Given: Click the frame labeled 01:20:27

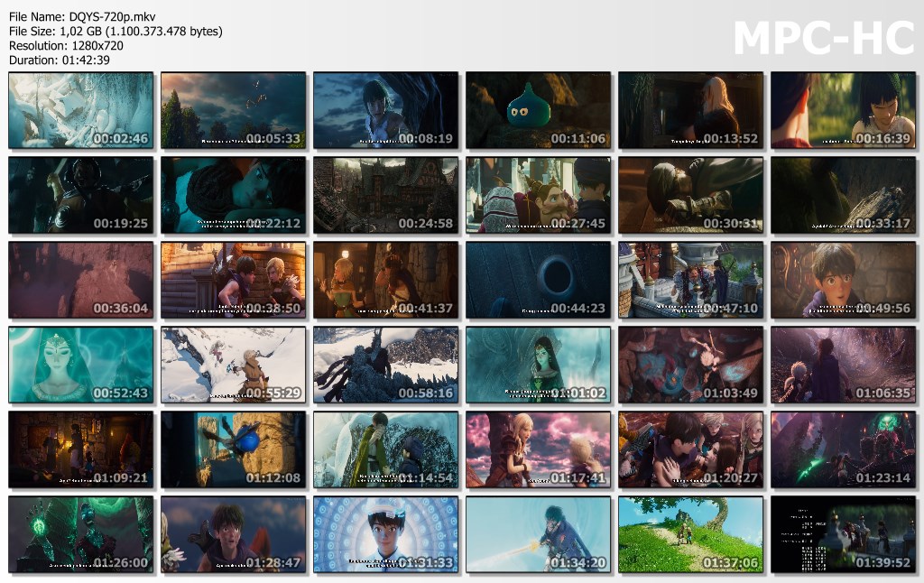Looking at the screenshot, I should 690,449.
